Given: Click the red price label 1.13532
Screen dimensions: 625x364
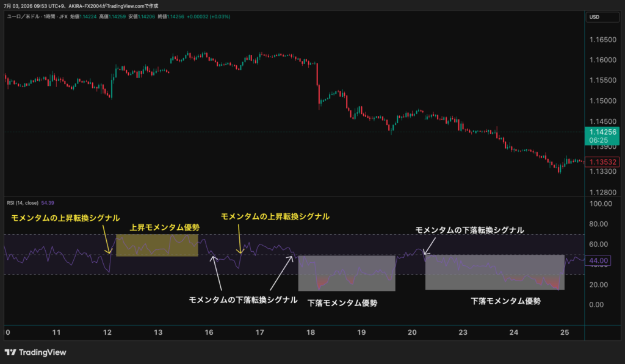Looking at the screenshot, I should 602,162.
